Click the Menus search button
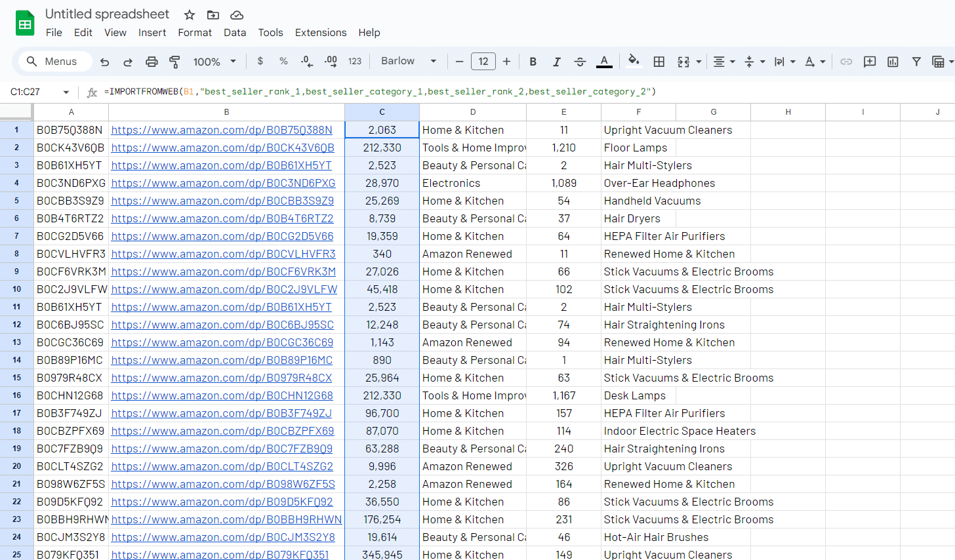Image resolution: width=955 pixels, height=560 pixels. pos(52,61)
